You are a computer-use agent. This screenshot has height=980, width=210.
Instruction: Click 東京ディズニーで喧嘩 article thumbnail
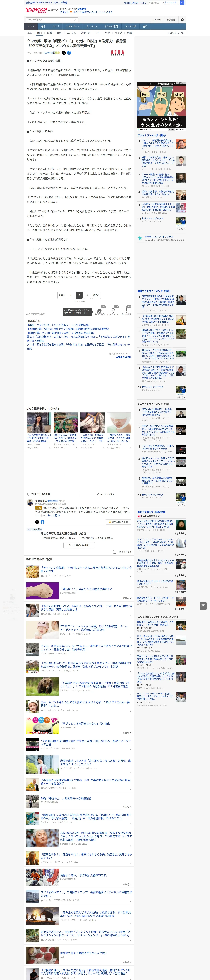(66, 423)
